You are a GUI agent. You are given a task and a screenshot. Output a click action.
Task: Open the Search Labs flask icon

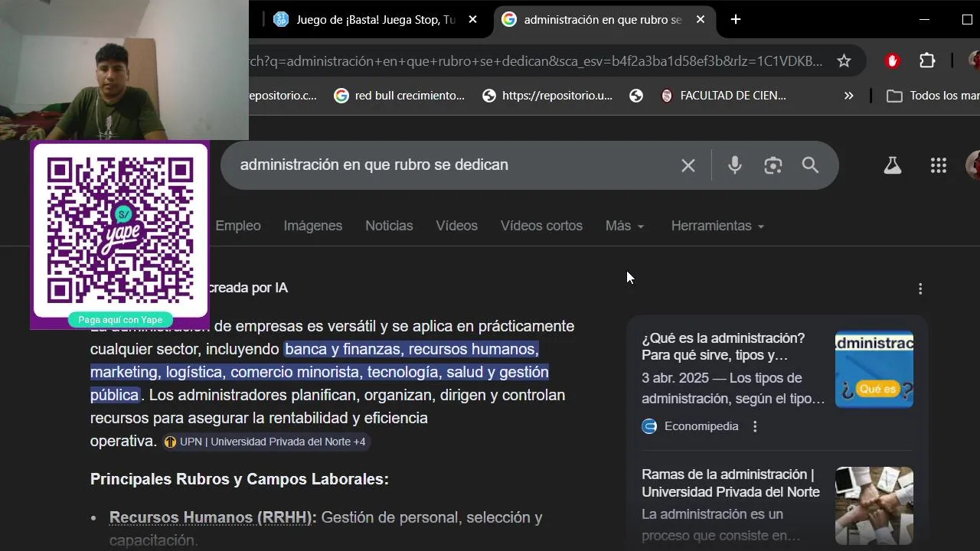893,165
